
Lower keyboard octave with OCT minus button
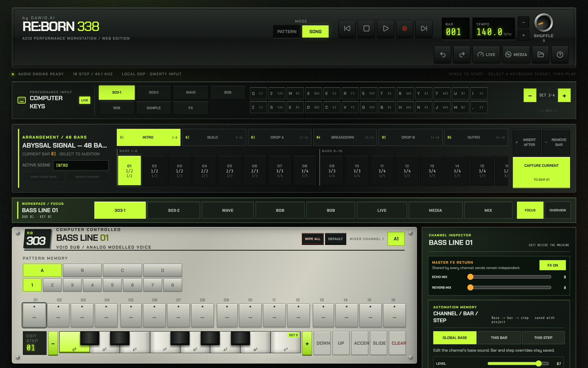click(x=530, y=95)
